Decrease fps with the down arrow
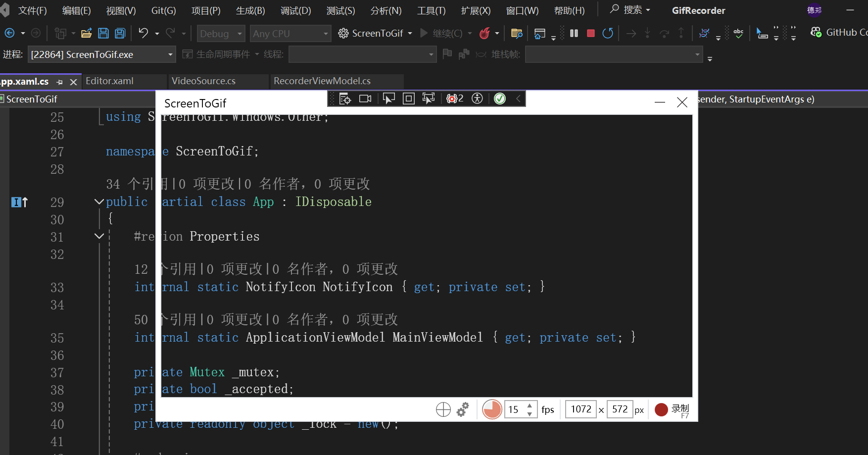The width and height of the screenshot is (868, 455). click(530, 414)
